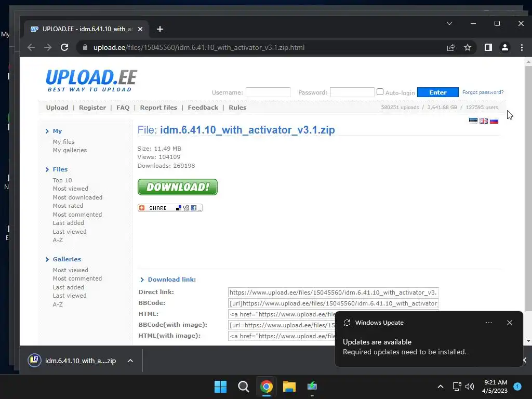Open Chrome's three-dot menu
Screen dimensions: 532x399
[x=522, y=47]
